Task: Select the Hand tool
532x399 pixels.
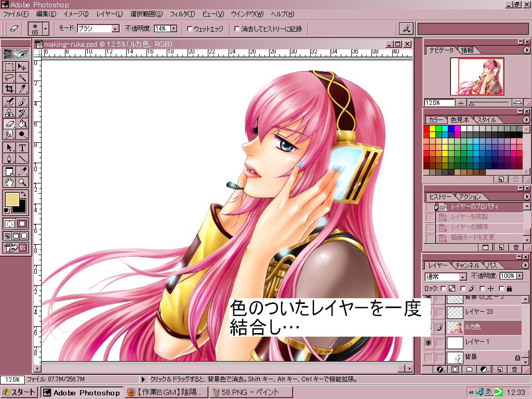Action: pyautogui.click(x=9, y=182)
